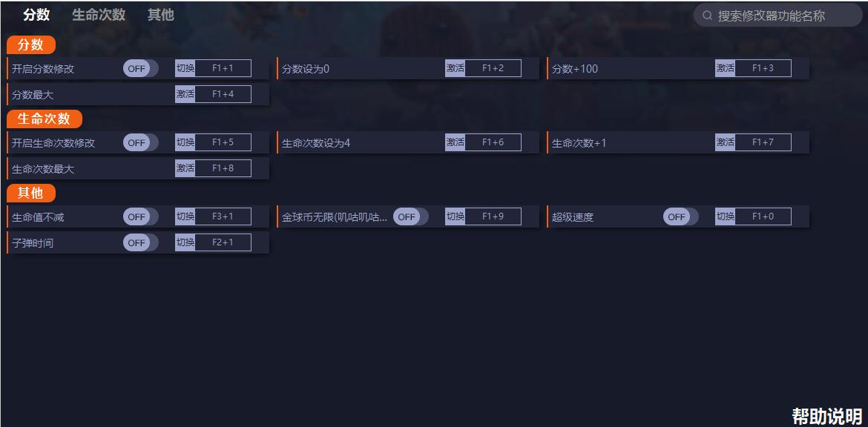Turn on 生命值不减 switch
Image resolution: width=868 pixels, height=427 pixels.
tap(140, 216)
